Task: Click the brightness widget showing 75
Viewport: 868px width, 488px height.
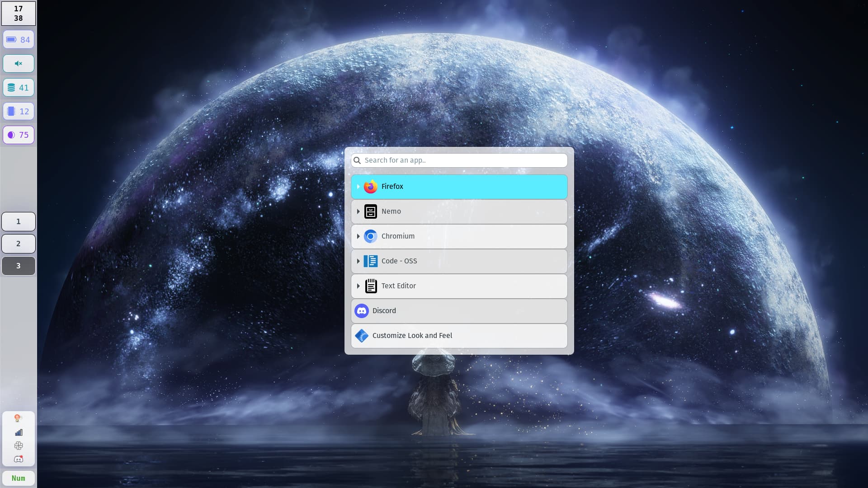Action: point(19,135)
